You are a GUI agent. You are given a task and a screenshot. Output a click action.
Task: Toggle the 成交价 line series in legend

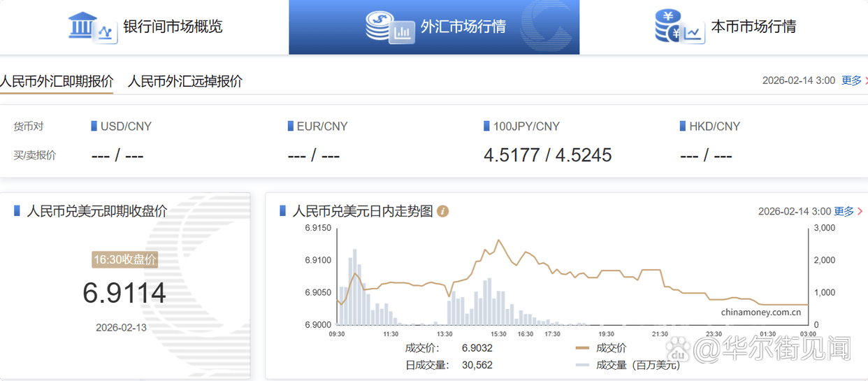click(601, 347)
